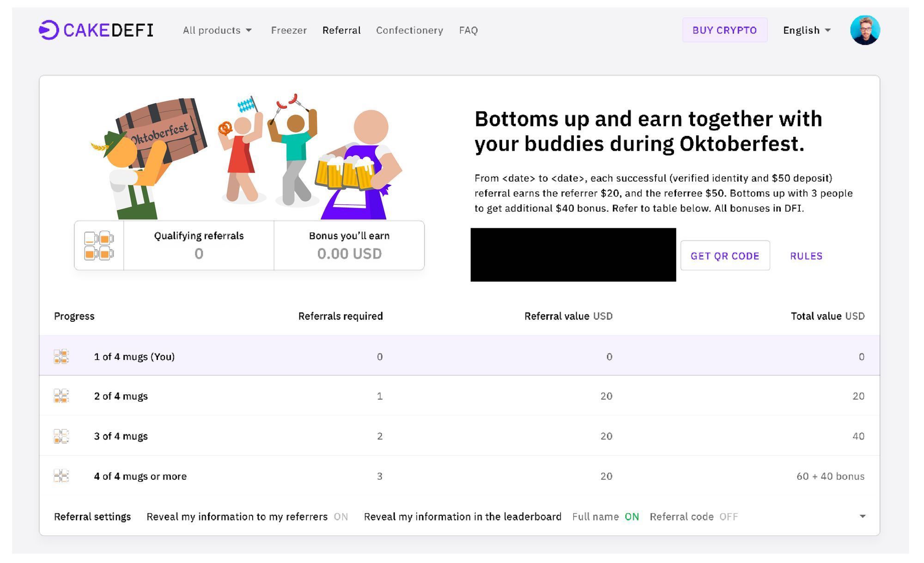Image resolution: width=924 pixels, height=563 pixels.
Task: Open the English language dropdown
Action: pyautogui.click(x=807, y=31)
